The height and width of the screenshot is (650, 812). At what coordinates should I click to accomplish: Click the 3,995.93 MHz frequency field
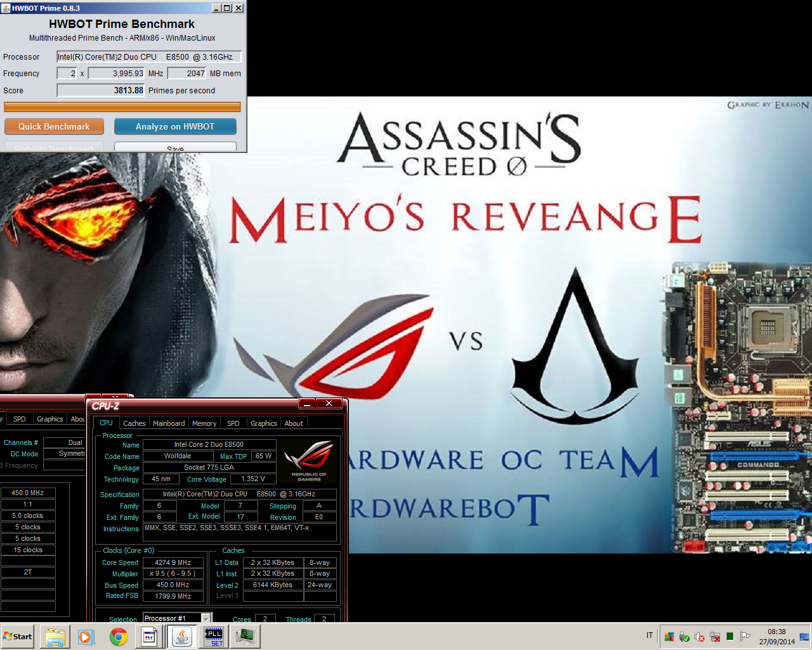coord(116,74)
